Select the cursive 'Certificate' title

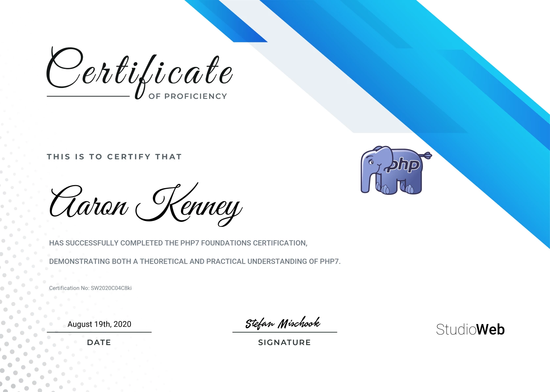pyautogui.click(x=140, y=73)
